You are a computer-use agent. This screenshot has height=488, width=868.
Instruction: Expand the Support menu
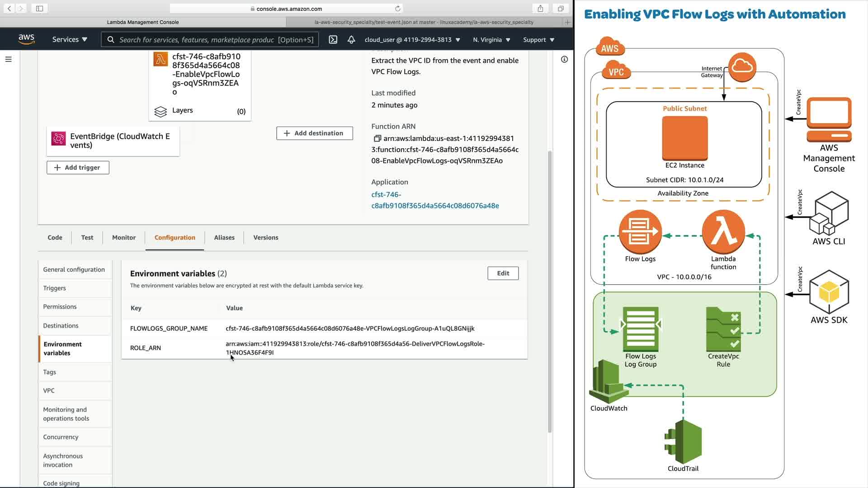pyautogui.click(x=538, y=40)
